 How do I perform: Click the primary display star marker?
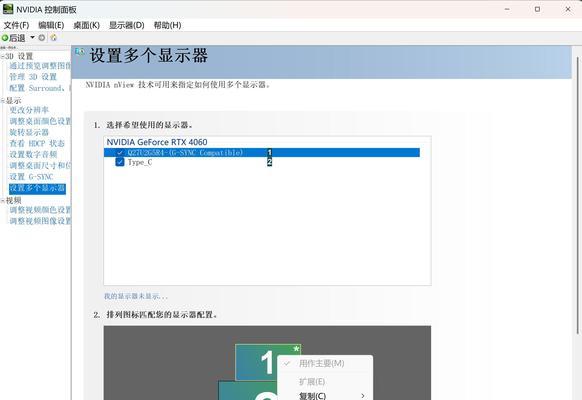(296, 349)
